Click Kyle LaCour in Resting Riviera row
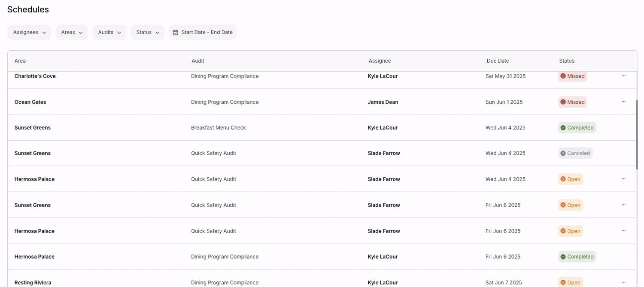 click(x=383, y=283)
